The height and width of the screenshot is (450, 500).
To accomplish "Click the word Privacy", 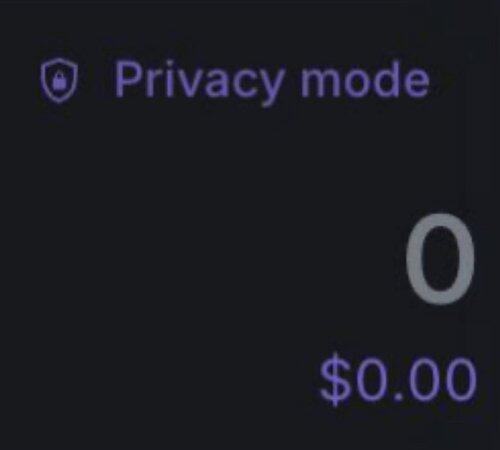I will [x=200, y=82].
